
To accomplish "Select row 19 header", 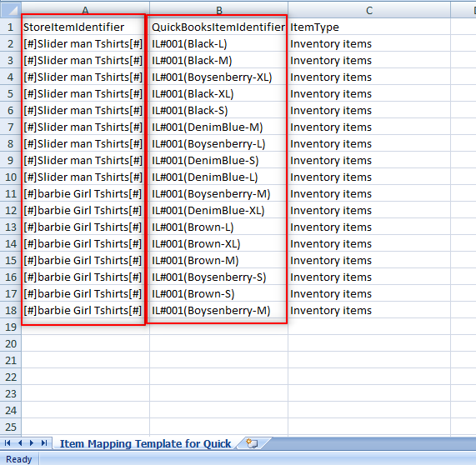I will click(11, 327).
